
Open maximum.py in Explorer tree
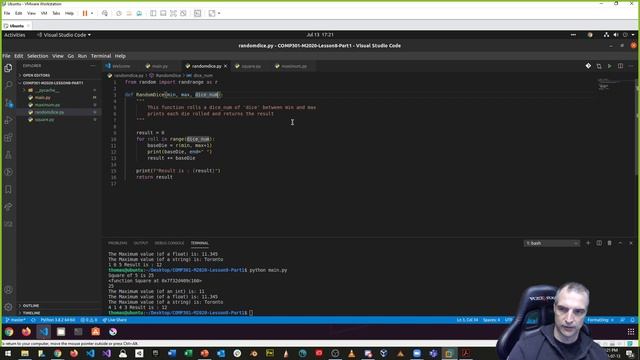click(47, 105)
